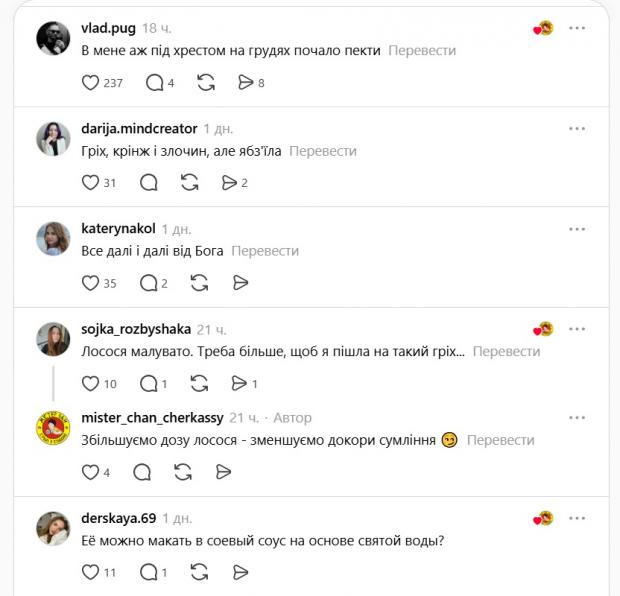
Task: Reply to vlad.pug's comment
Action: coord(154,83)
